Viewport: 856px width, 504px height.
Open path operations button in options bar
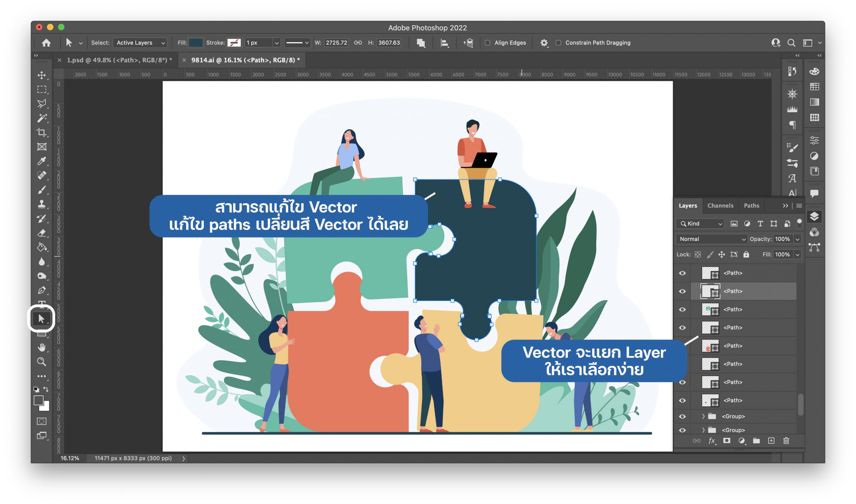point(421,43)
